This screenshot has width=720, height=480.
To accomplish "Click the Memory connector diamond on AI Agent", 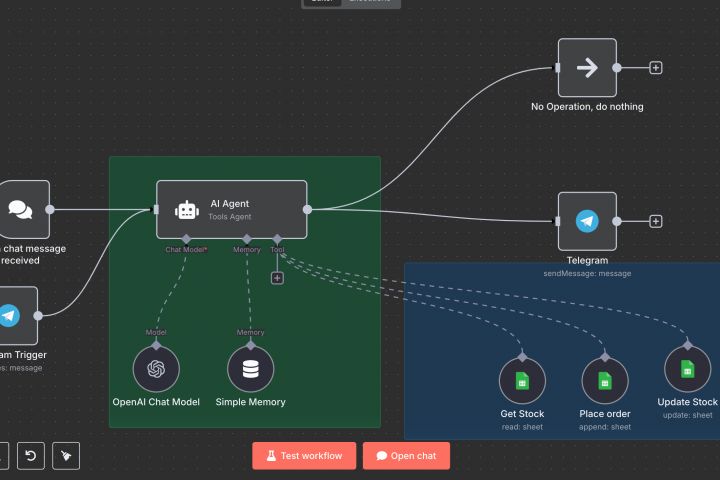I will pos(247,239).
